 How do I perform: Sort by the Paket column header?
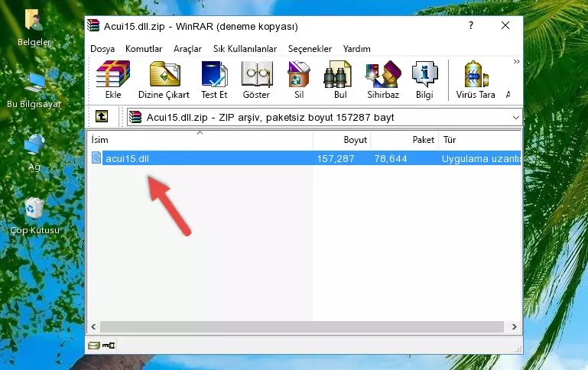coord(404,140)
